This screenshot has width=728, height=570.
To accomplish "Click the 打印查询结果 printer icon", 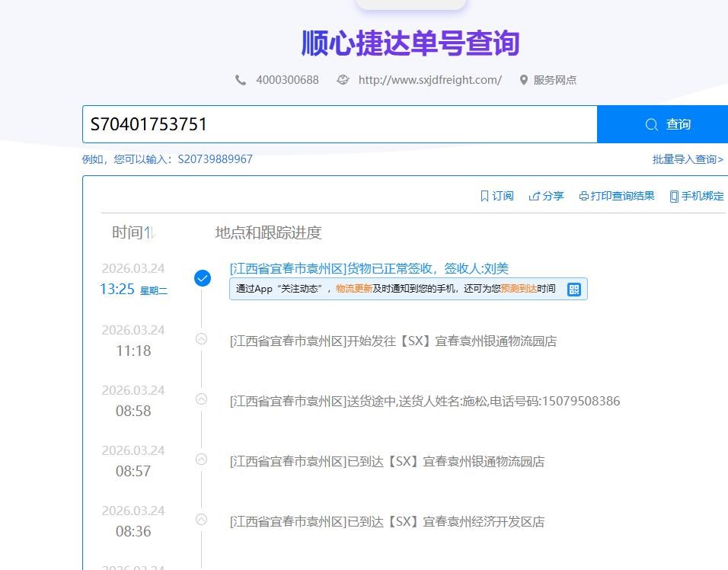I will coord(583,196).
